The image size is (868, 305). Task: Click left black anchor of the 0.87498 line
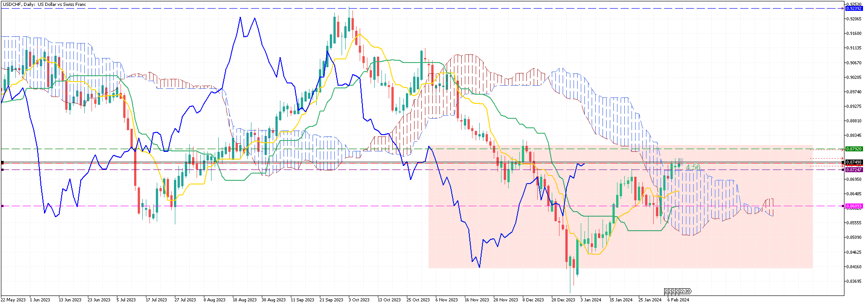pos(2,162)
